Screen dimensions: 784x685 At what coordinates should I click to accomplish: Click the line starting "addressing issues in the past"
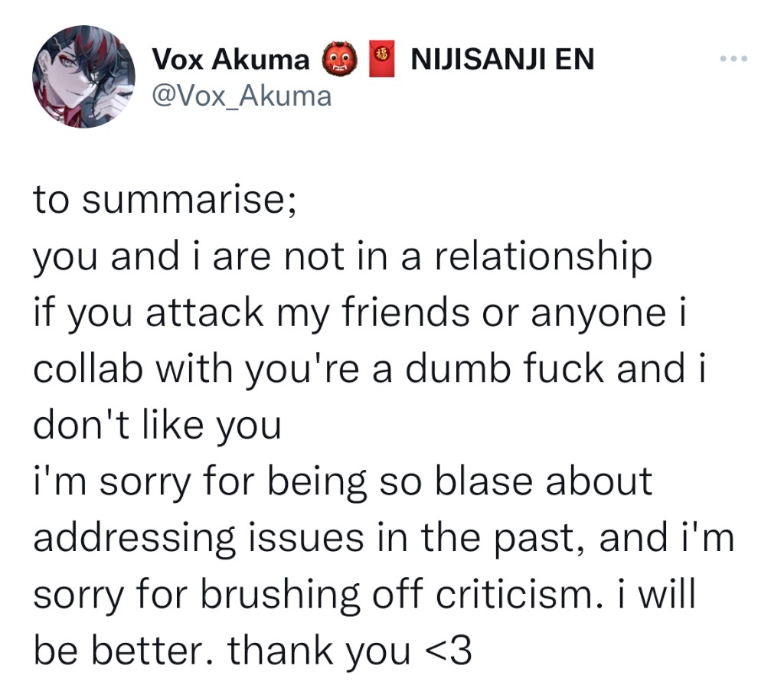pos(384,539)
